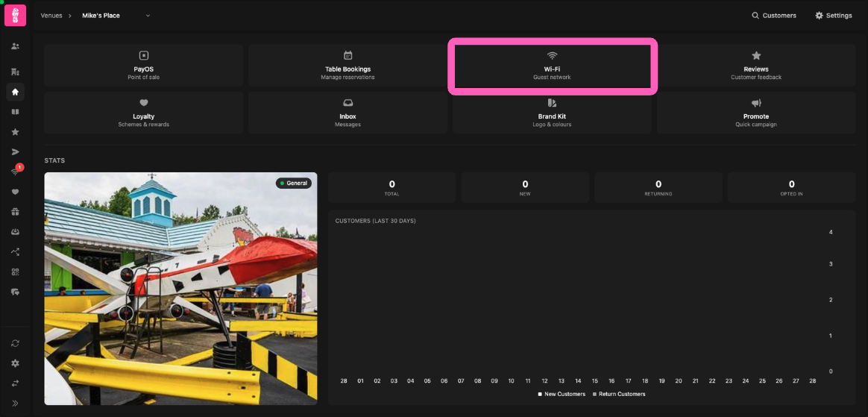The height and width of the screenshot is (417, 868).
Task: Go to Venues in the breadcrumb
Action: [51, 16]
